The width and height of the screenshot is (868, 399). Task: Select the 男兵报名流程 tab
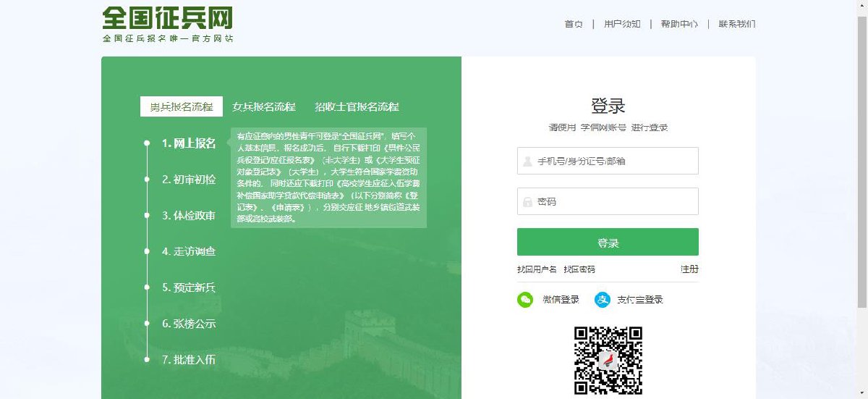click(182, 106)
